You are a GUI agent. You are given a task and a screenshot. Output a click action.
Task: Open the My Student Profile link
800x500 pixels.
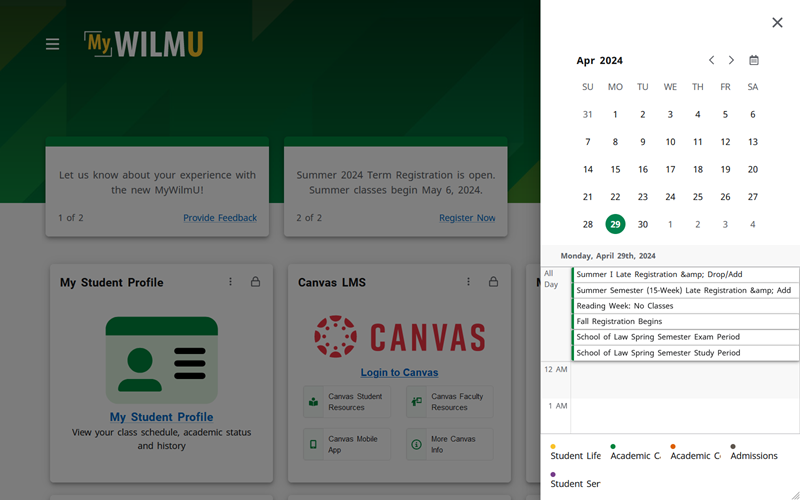pos(162,417)
